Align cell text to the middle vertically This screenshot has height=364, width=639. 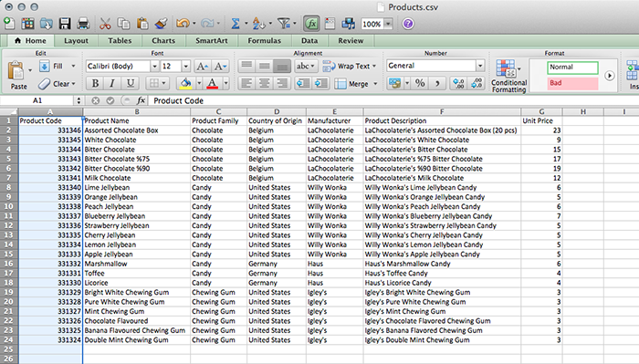tap(264, 66)
